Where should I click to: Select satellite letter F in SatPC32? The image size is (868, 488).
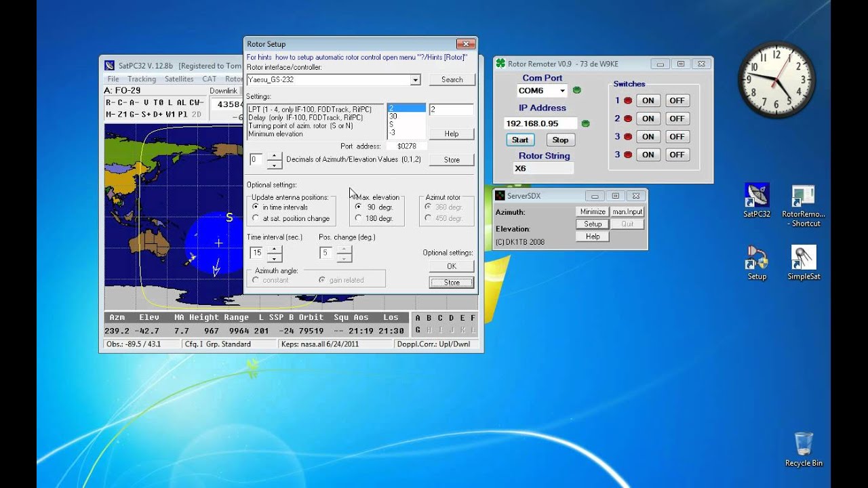[473, 318]
